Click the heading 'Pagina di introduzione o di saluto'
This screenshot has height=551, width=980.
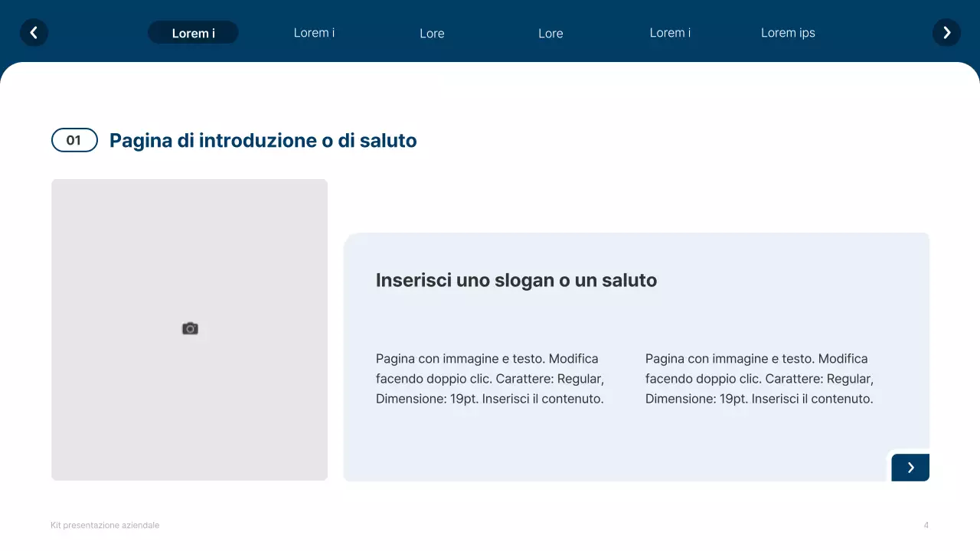click(x=263, y=140)
